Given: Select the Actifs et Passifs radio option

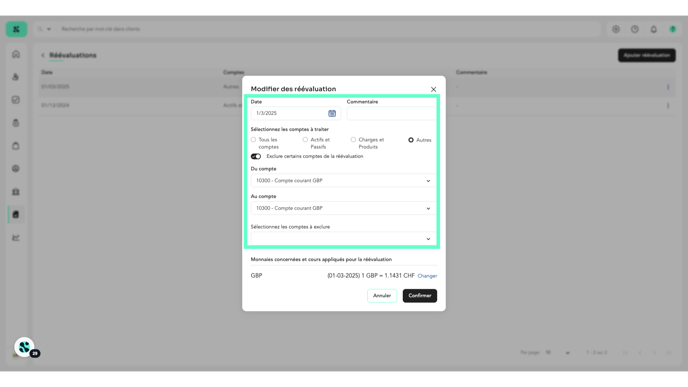Looking at the screenshot, I should (x=305, y=140).
